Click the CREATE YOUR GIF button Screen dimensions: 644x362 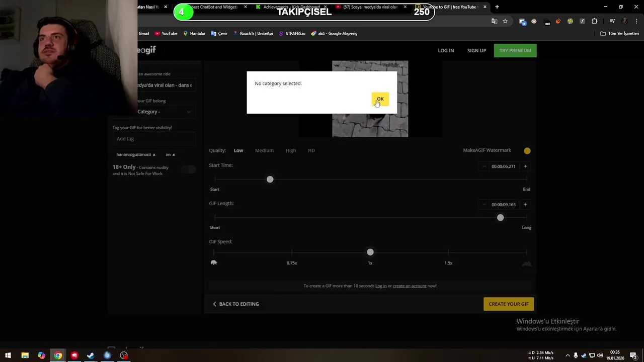coord(509,304)
